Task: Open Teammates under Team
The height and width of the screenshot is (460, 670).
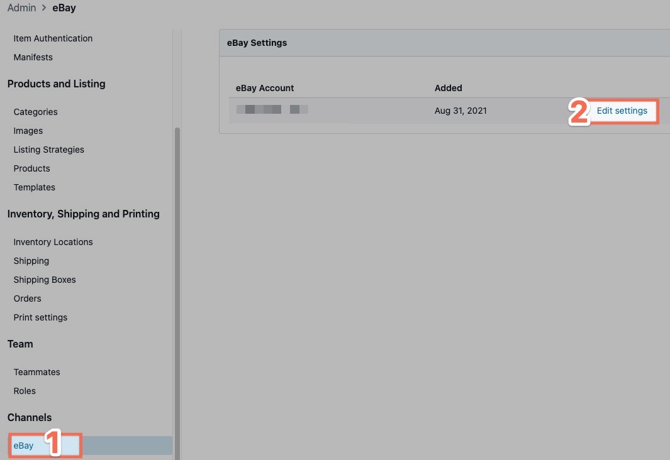Action: click(x=36, y=372)
